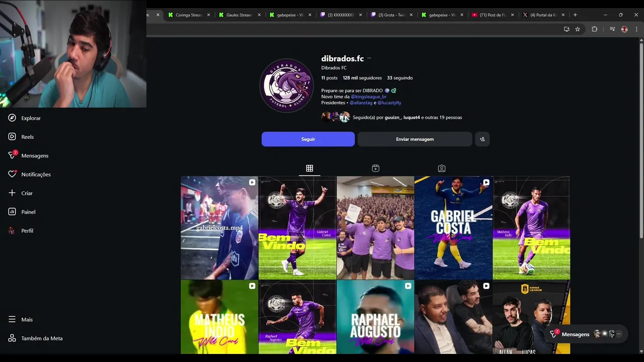Open the @kingsleague_br link
This screenshot has width=644, height=362.
pos(368,97)
